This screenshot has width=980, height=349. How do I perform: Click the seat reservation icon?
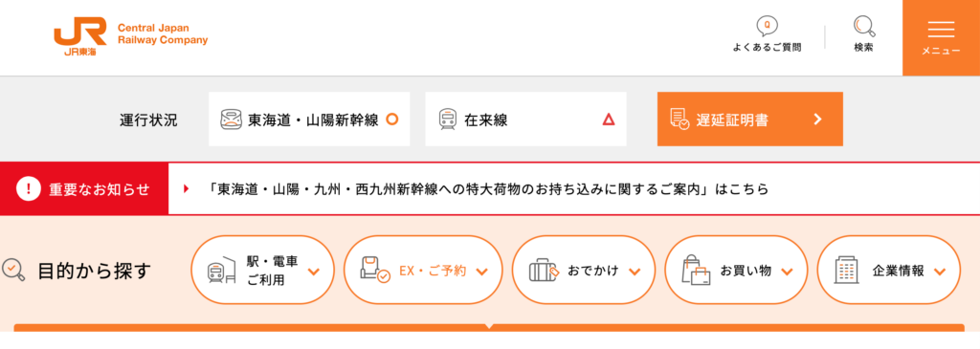pos(374,271)
